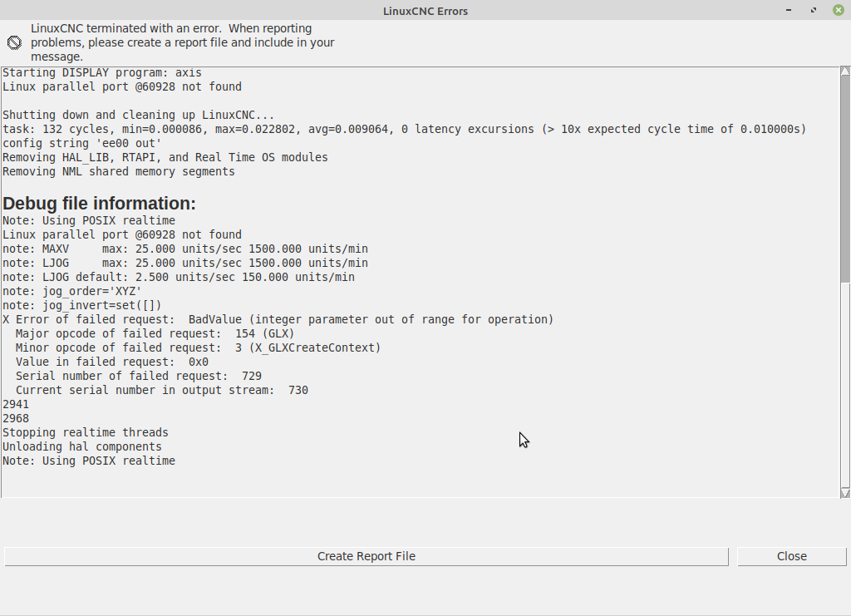This screenshot has height=616, width=851.
Task: Click the LinuxCNC Errors title bar text
Action: click(425, 11)
